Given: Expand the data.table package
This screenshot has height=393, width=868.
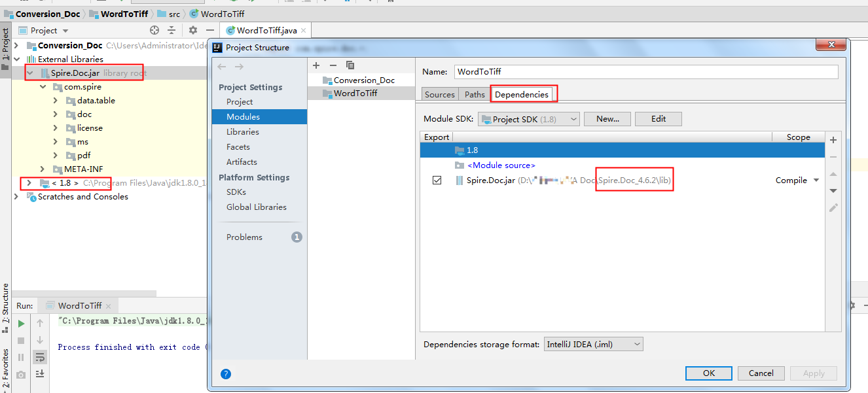Looking at the screenshot, I should [56, 101].
